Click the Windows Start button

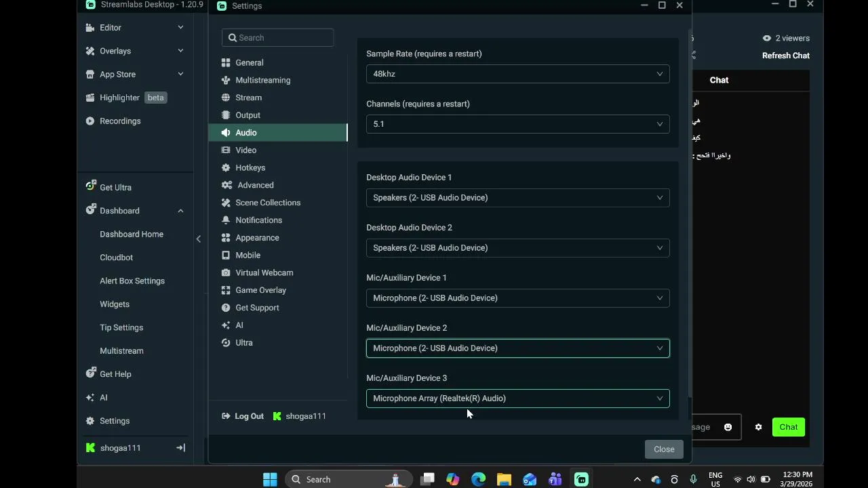[x=270, y=479]
